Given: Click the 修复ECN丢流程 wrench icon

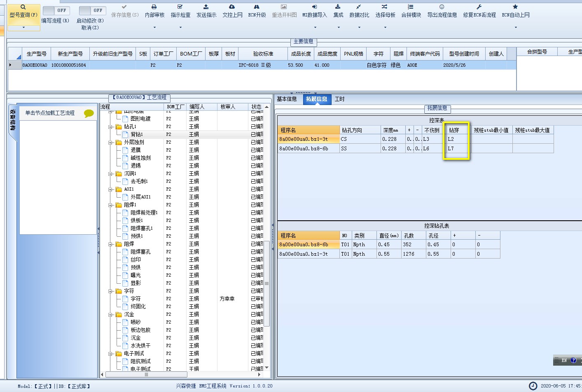Looking at the screenshot, I should point(479,7).
